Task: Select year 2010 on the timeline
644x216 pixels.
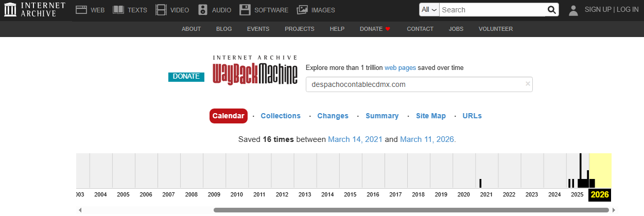Action: (x=237, y=194)
